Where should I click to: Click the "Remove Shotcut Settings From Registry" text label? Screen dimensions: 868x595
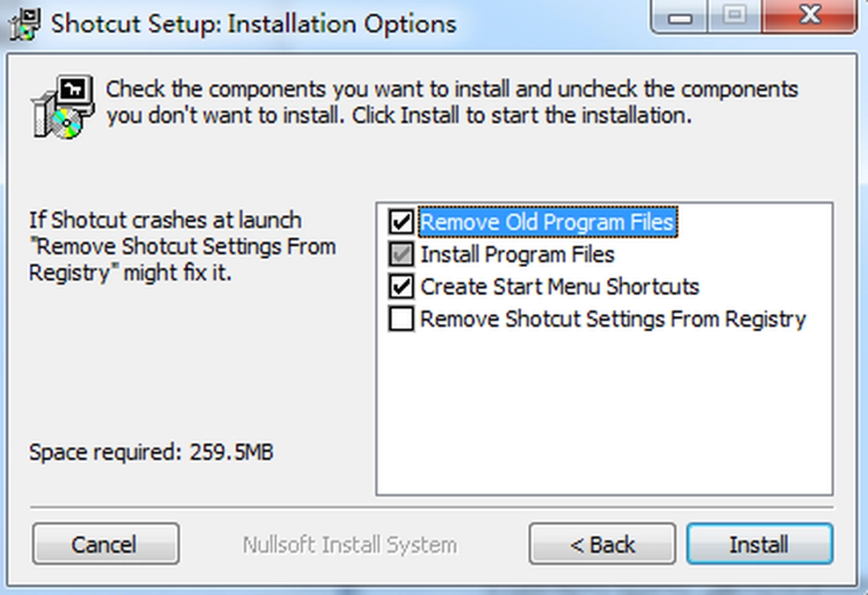click(612, 319)
